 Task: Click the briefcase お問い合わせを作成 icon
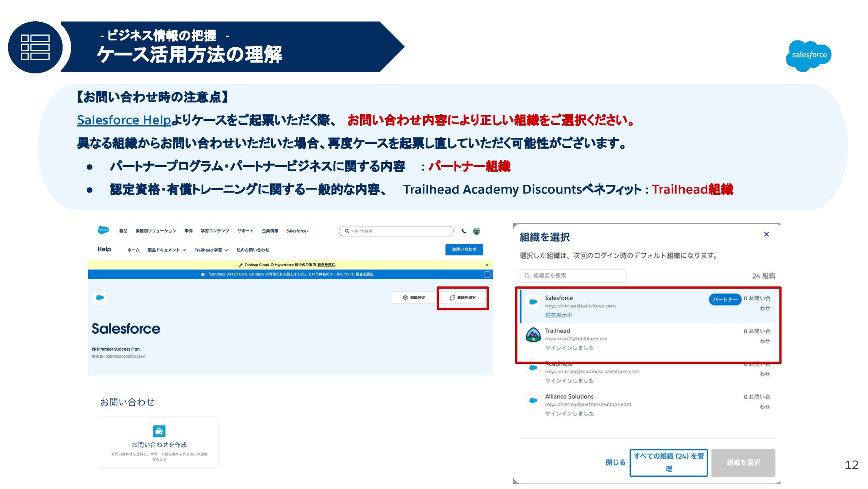159,431
